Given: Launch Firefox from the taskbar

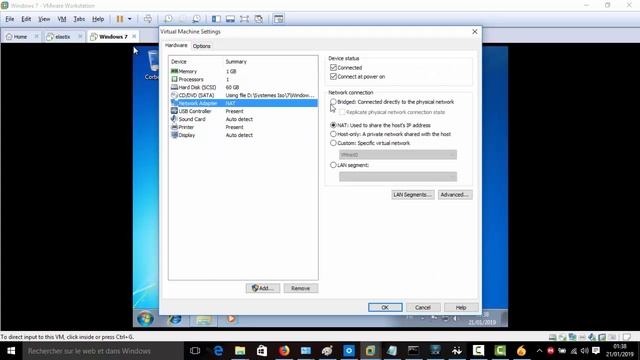Looking at the screenshot, I should (x=284, y=351).
